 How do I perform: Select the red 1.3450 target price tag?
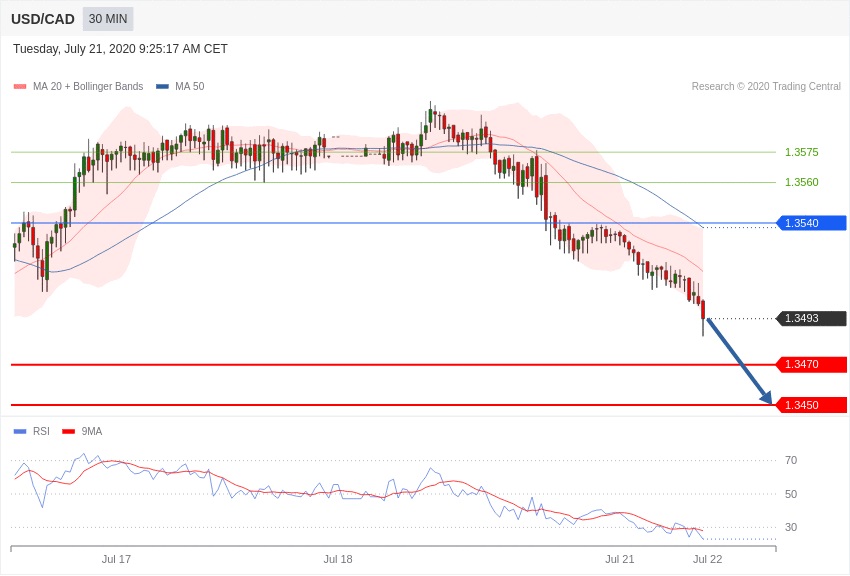coord(811,405)
